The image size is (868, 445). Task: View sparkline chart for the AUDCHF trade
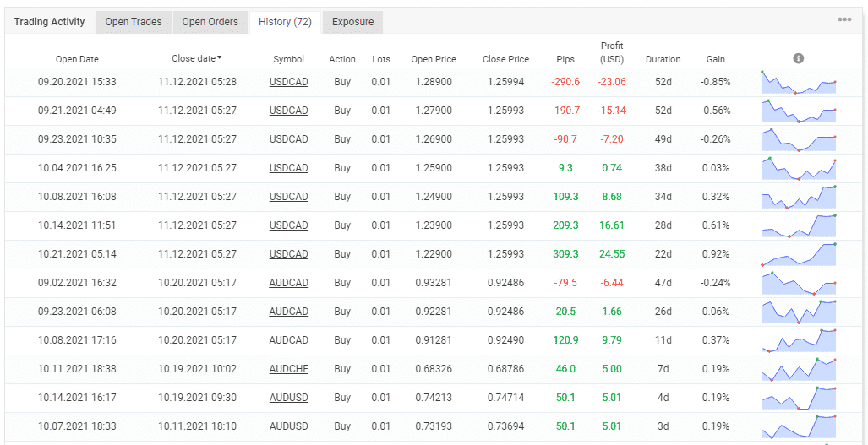799,369
